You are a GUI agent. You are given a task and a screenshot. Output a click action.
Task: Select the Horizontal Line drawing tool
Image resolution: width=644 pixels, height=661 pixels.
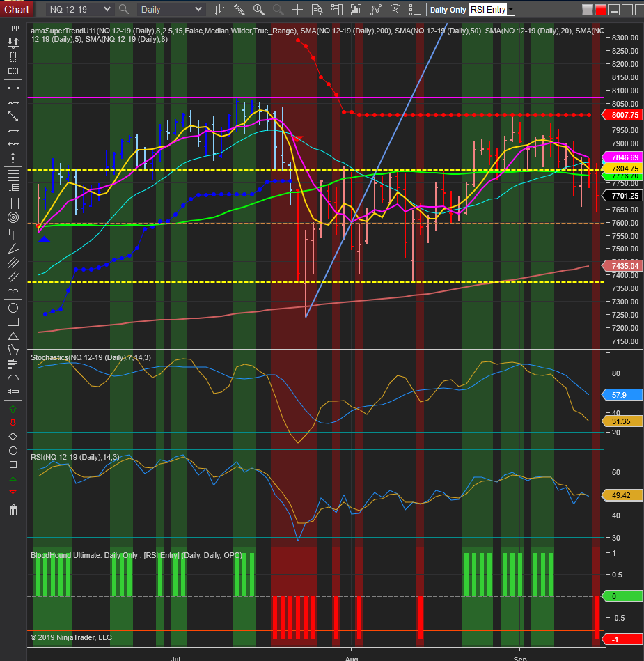pyautogui.click(x=13, y=144)
